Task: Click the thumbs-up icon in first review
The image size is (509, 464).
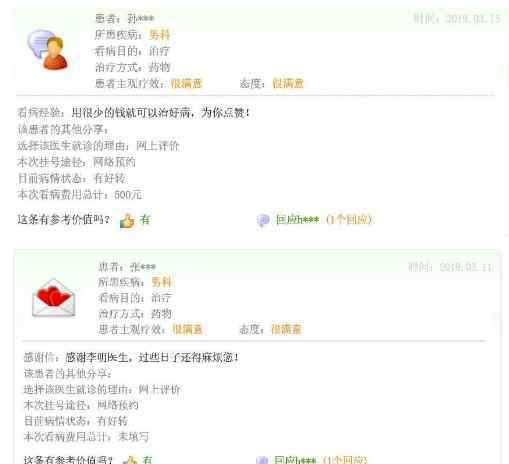Action: point(127,221)
